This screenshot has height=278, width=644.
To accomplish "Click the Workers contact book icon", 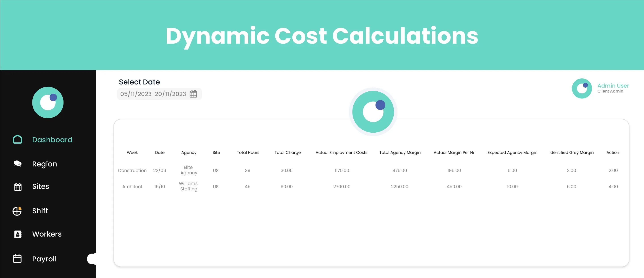I will click(18, 234).
